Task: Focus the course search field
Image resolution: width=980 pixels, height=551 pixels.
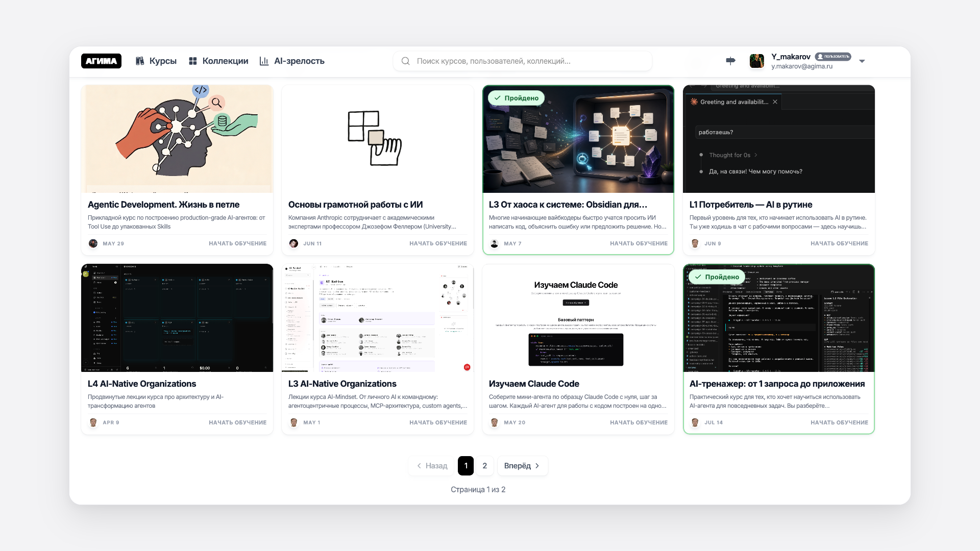Action: [522, 61]
